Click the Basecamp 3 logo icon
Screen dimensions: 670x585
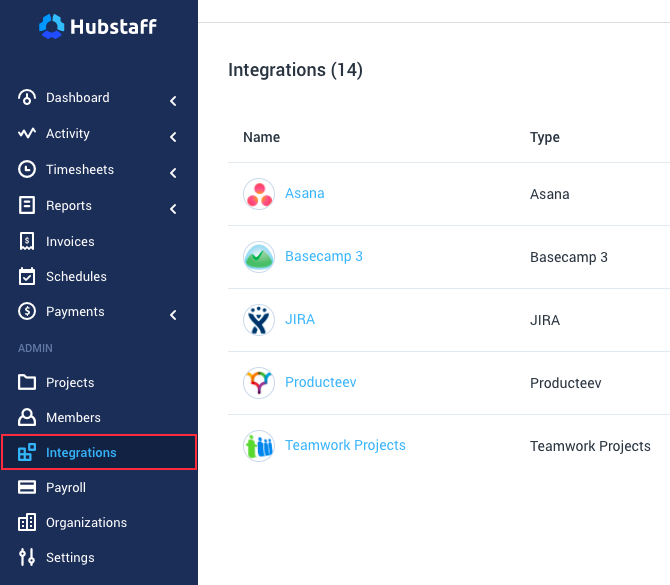tap(259, 257)
